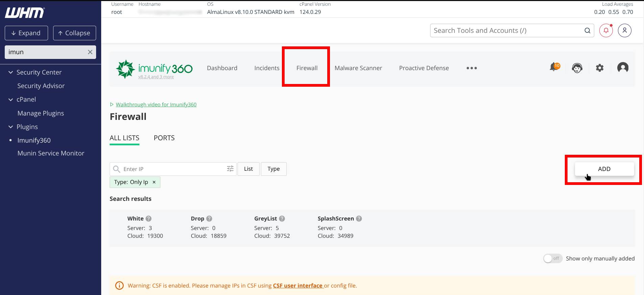The width and height of the screenshot is (644, 295).
Task: Open the Proactive Defense tab
Action: click(x=424, y=68)
